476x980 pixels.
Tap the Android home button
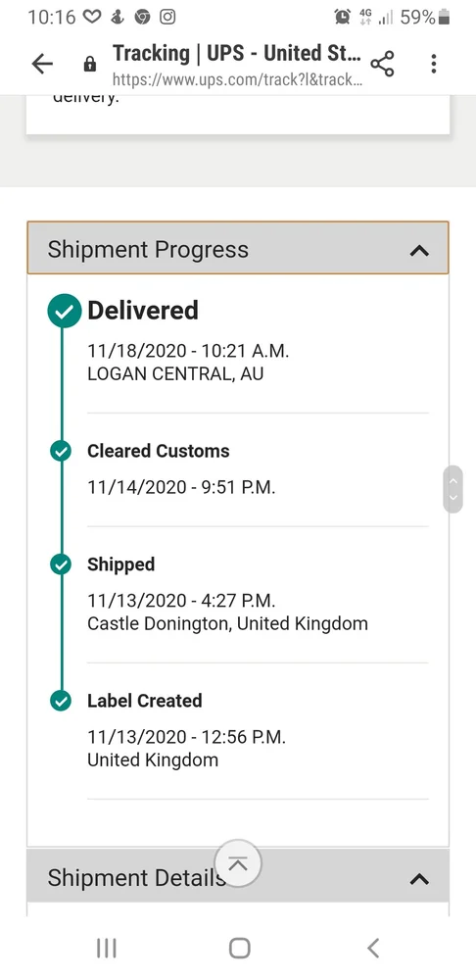pos(239,948)
